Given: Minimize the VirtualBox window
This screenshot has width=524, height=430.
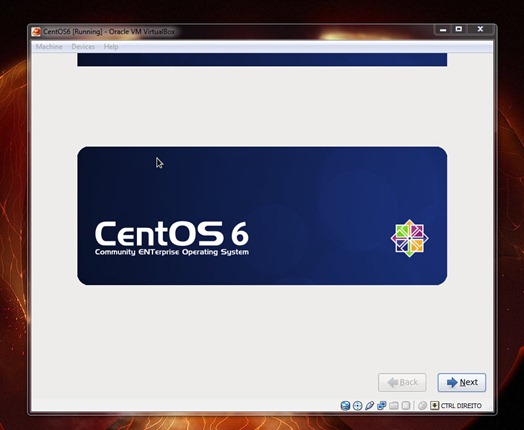Looking at the screenshot, I should (x=443, y=30).
